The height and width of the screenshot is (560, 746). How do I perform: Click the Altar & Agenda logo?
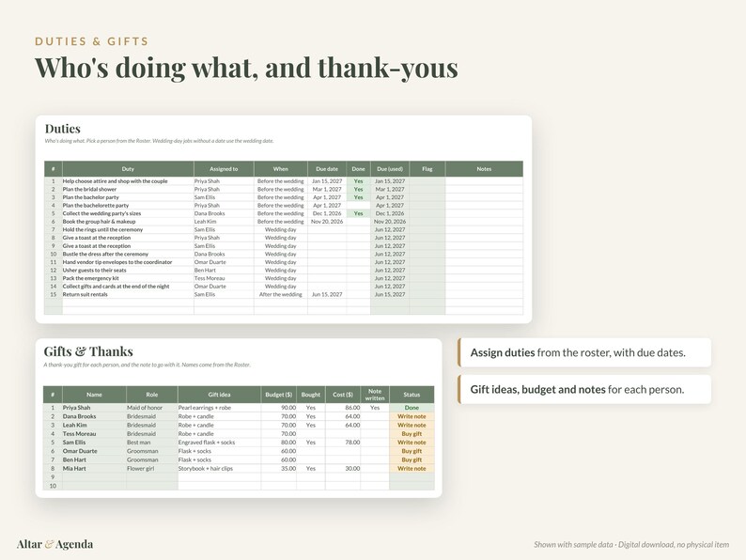pos(54,544)
